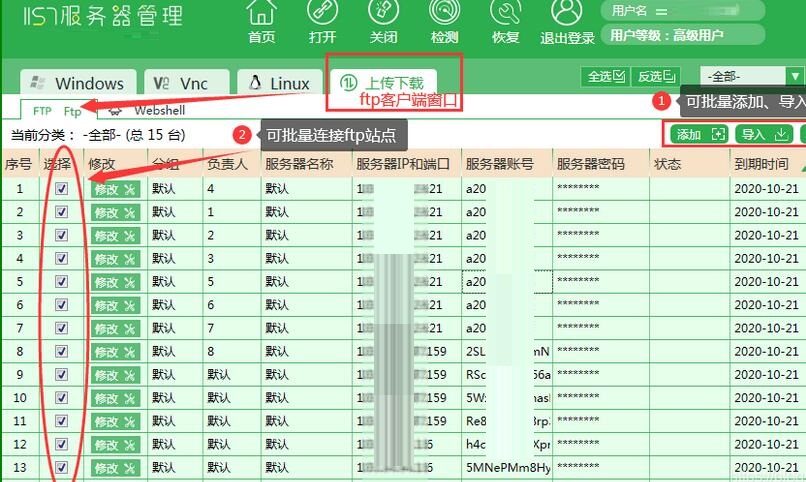Switch to the Vnc tab
Image resolution: width=806 pixels, height=482 pixels.
tap(190, 84)
